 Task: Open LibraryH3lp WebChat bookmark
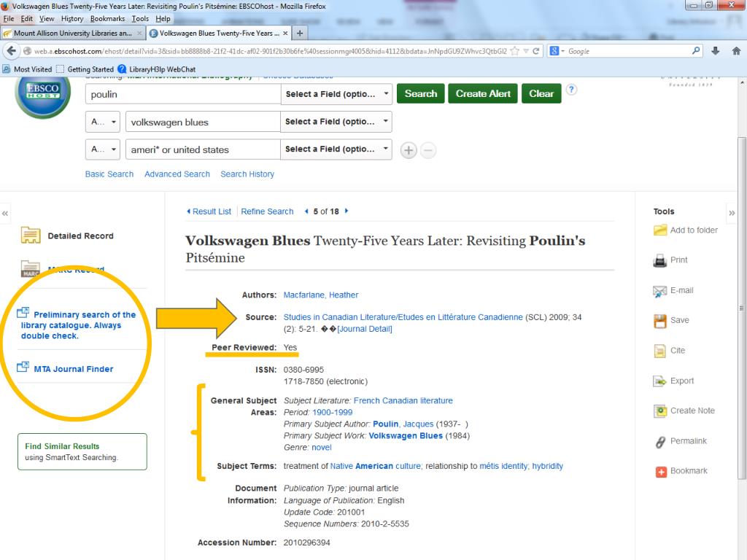click(157, 69)
